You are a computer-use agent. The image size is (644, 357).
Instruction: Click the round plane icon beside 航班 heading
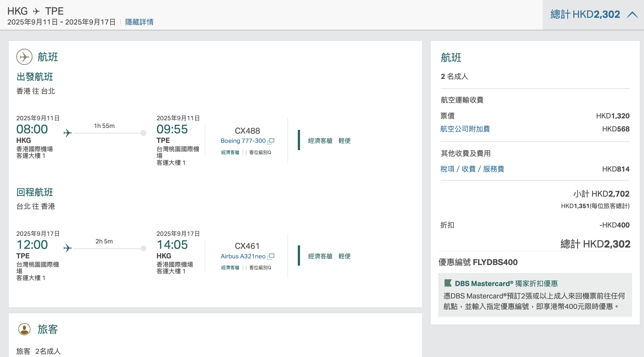coord(25,57)
